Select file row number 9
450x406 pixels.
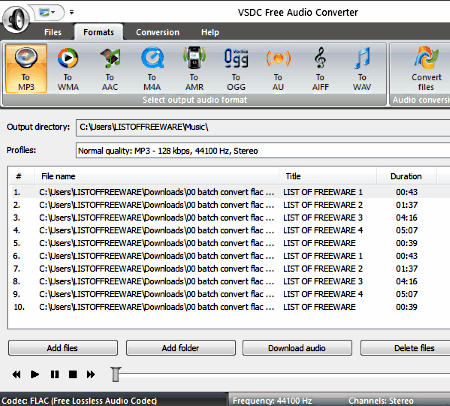[231, 294]
